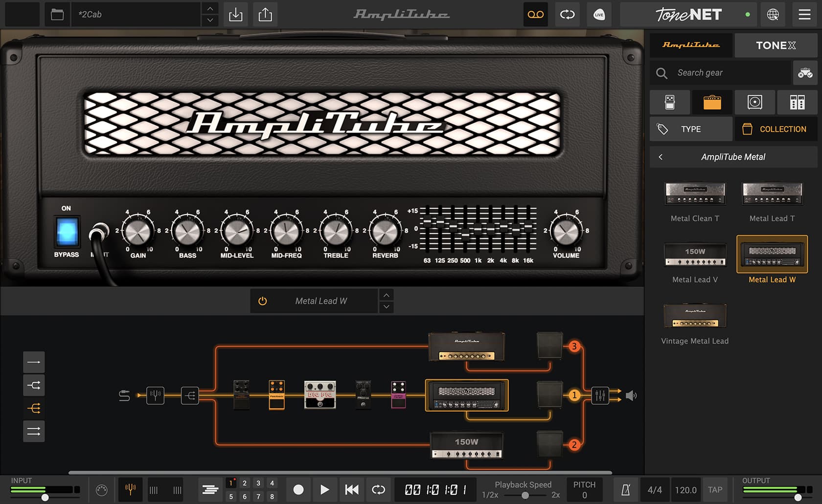
Task: Toggle loop playback in transport
Action: [x=378, y=489]
